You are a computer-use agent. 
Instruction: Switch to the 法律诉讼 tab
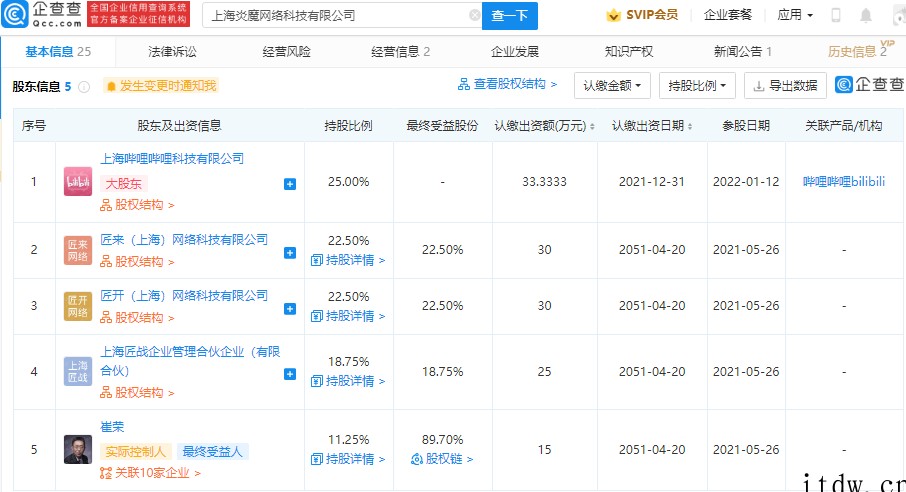point(172,51)
